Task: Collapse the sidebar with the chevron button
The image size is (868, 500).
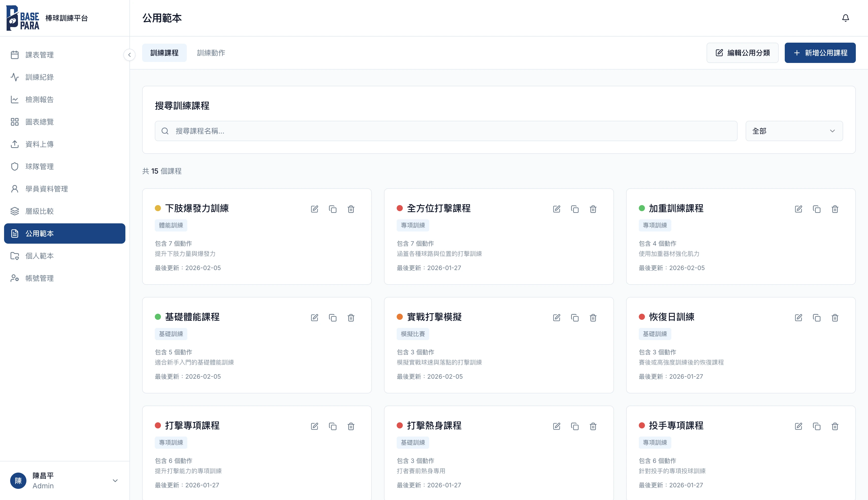Action: point(129,55)
